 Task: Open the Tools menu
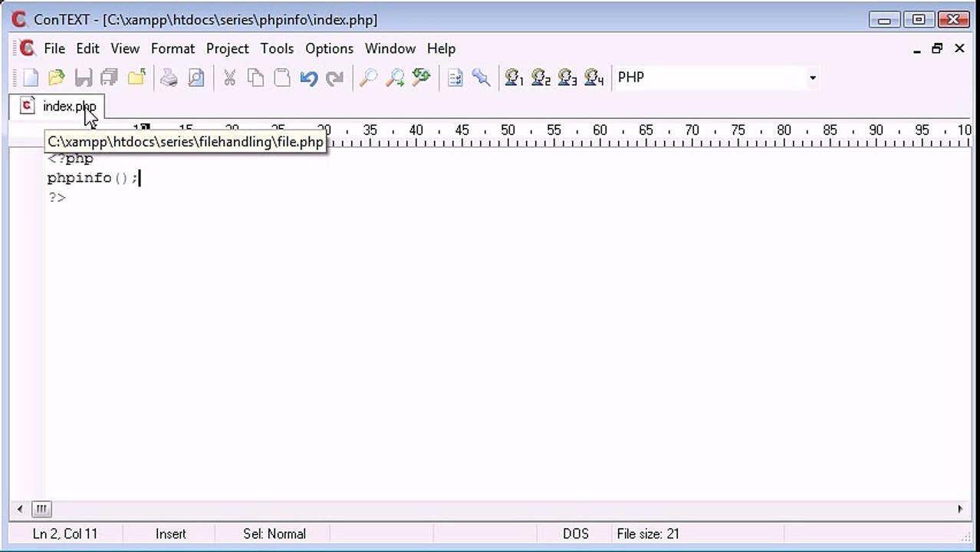pyautogui.click(x=277, y=48)
